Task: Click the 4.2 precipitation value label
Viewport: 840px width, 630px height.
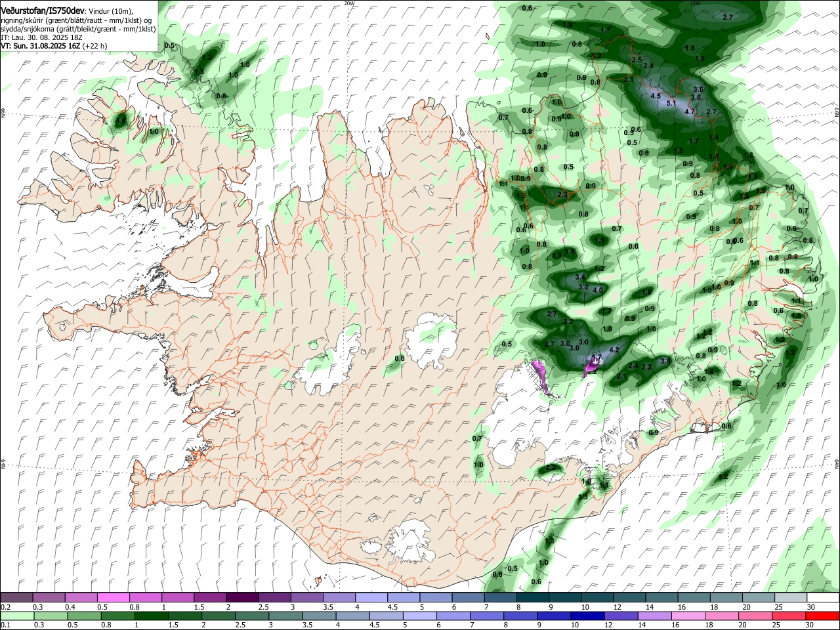Action: (x=614, y=350)
